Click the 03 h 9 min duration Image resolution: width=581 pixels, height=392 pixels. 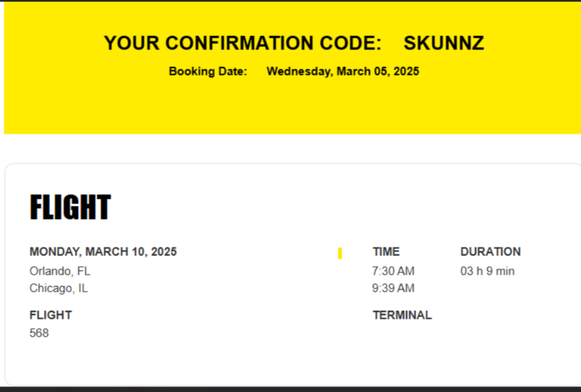click(487, 271)
